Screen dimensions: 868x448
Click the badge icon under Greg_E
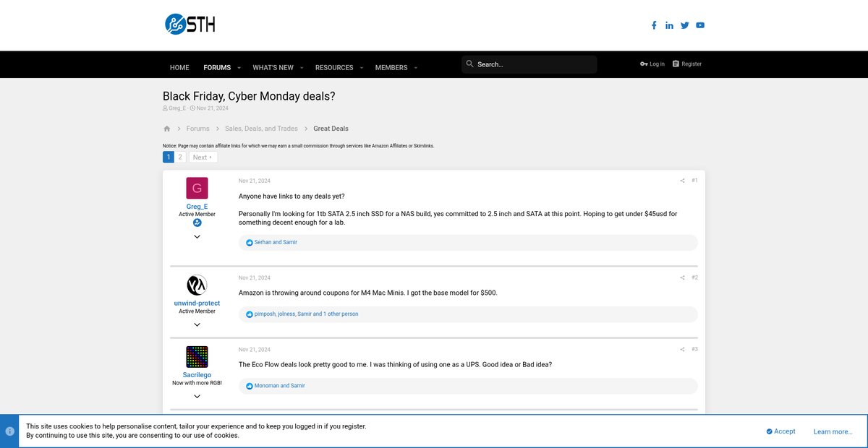tap(197, 223)
